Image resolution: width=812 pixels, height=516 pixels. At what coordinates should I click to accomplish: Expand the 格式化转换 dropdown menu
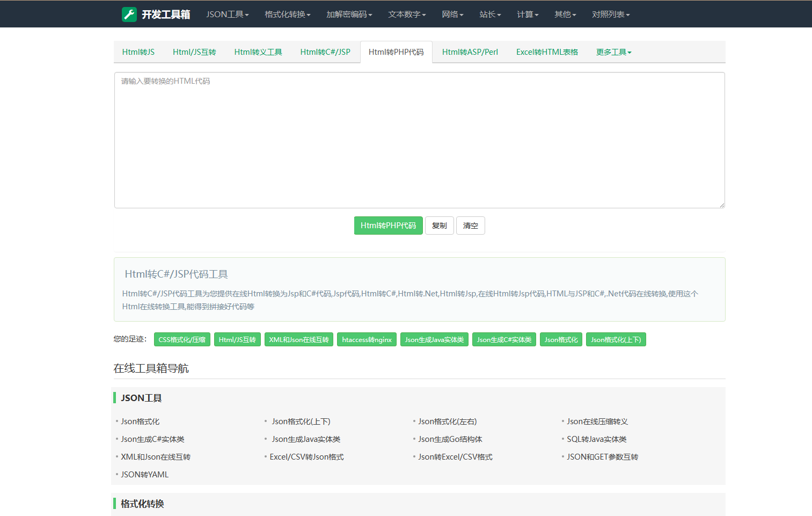pos(288,14)
